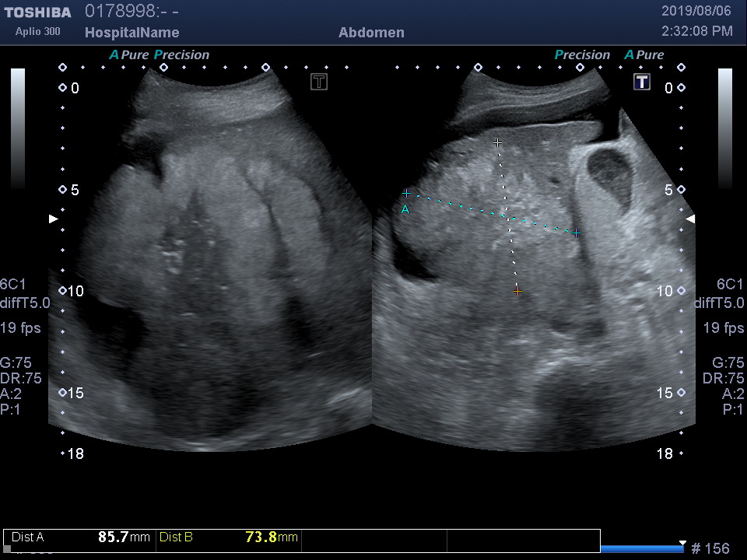The image size is (747, 560).
Task: Click the left A:2 parameter
Action: [11, 394]
